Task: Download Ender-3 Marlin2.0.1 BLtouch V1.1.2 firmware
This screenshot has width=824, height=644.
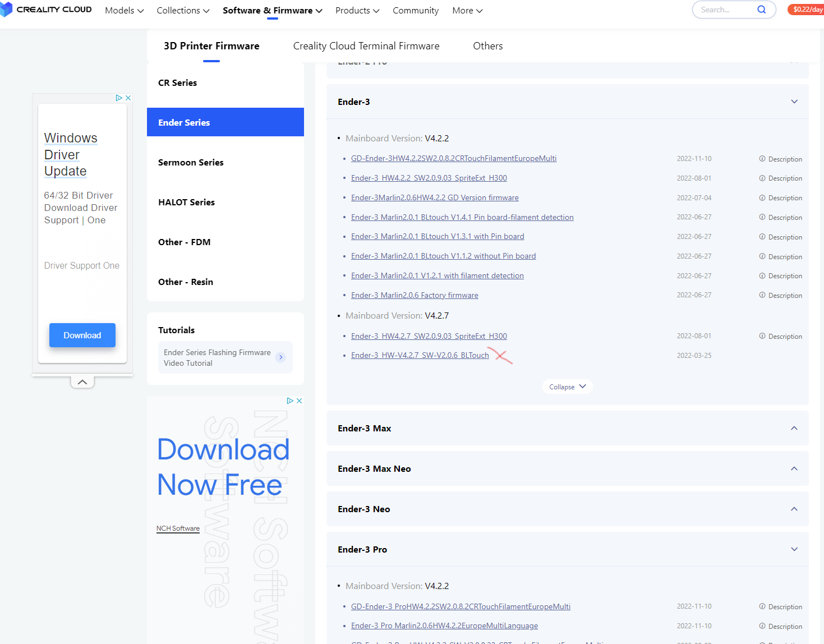Action: coord(444,256)
